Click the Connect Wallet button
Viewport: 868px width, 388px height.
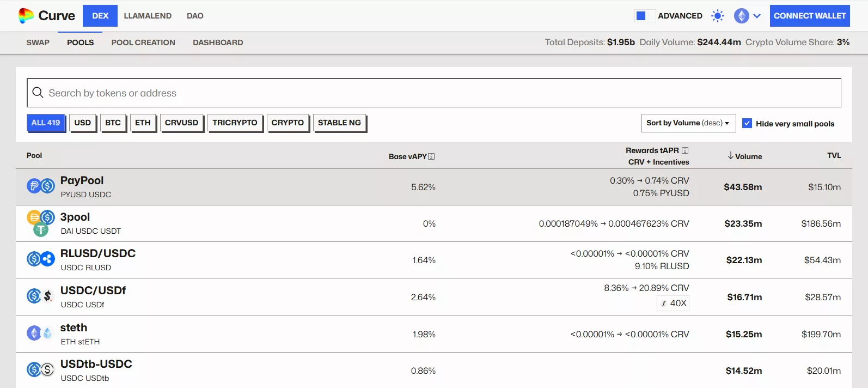(810, 16)
